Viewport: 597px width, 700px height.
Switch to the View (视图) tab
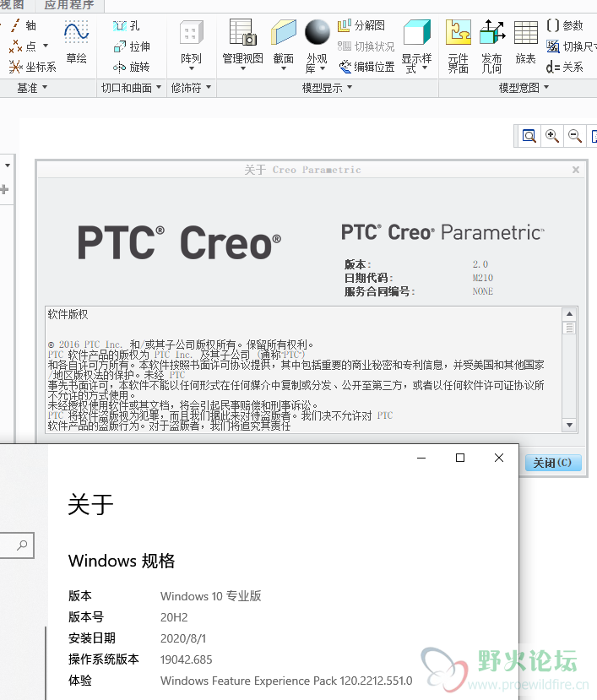(14, 5)
